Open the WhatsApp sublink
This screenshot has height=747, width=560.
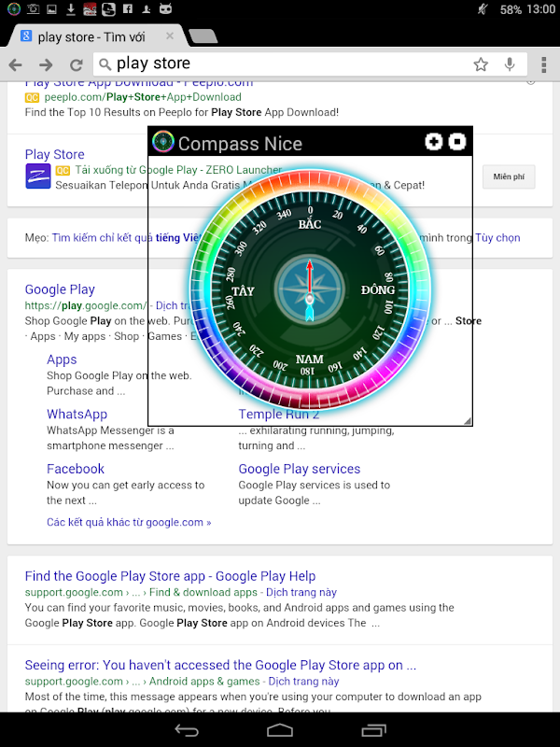(77, 414)
